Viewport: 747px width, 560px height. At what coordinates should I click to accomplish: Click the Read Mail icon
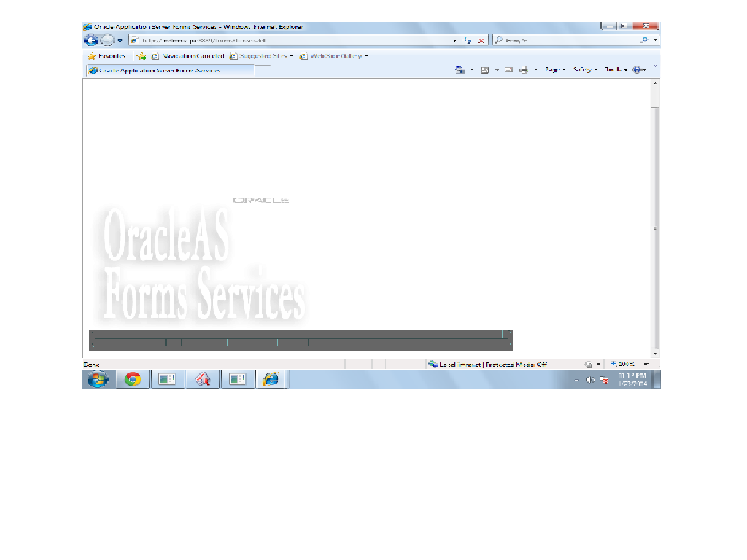pos(508,70)
